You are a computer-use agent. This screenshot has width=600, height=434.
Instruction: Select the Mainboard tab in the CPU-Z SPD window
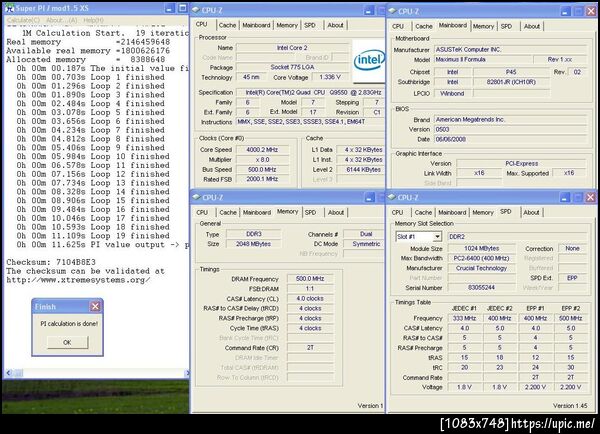(x=452, y=212)
